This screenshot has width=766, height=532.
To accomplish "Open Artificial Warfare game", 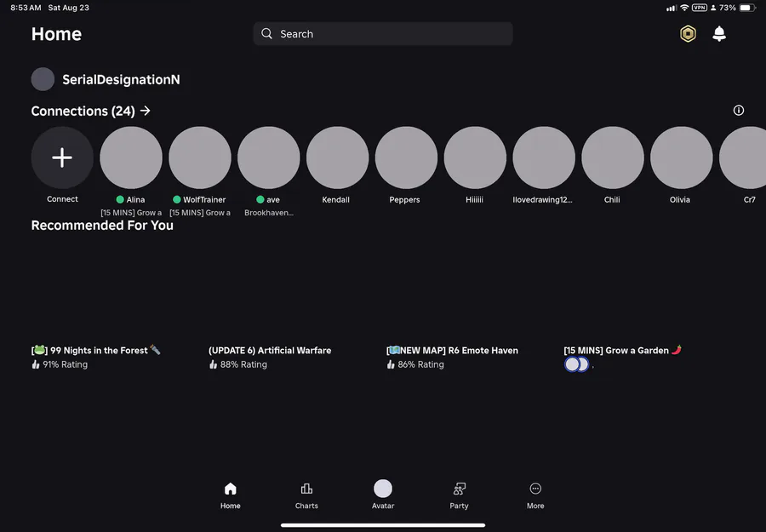I will tap(270, 351).
